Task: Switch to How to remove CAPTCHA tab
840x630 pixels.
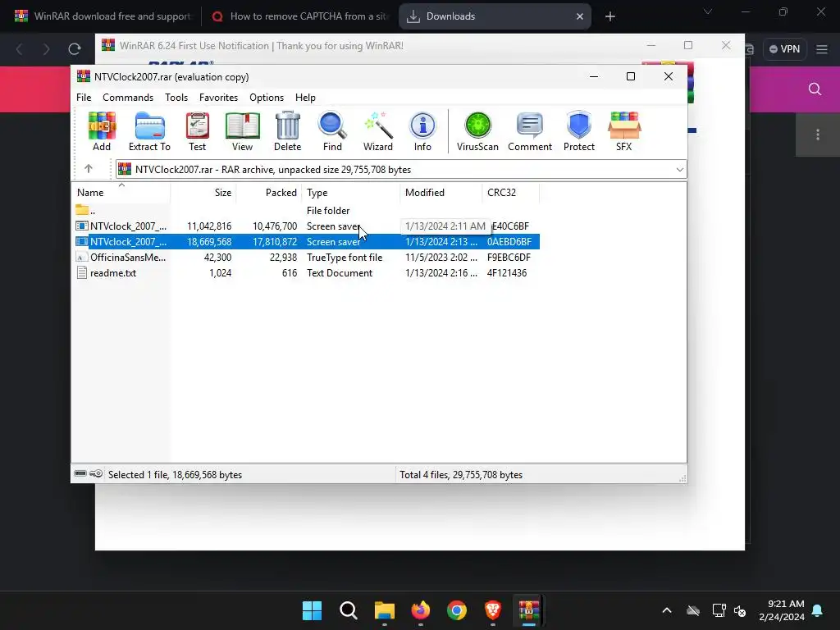Action: tap(299, 16)
